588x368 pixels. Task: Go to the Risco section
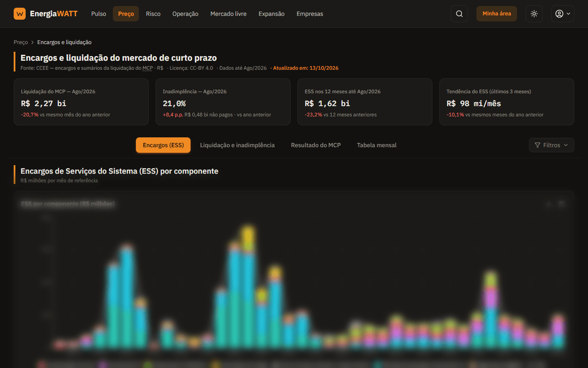pyautogui.click(x=153, y=14)
